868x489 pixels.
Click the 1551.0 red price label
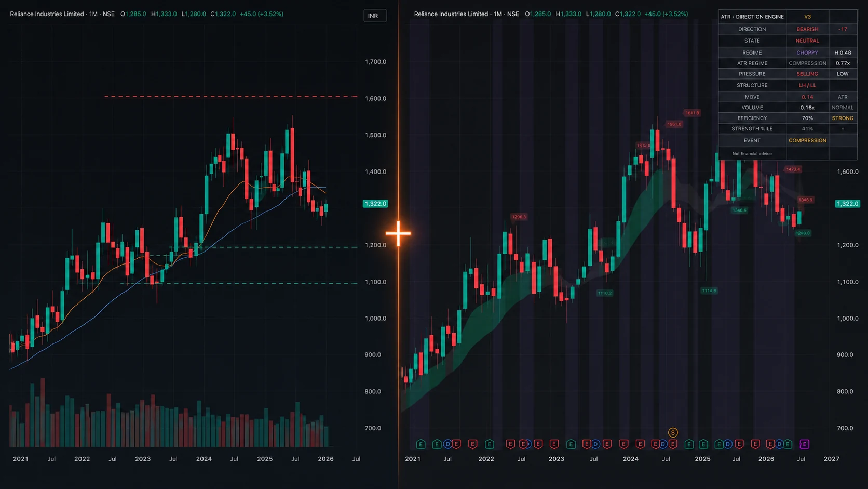coord(674,124)
